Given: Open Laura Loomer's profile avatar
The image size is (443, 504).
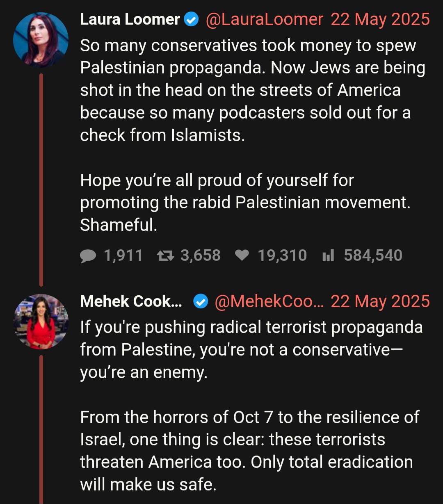Looking at the screenshot, I should point(41,40).
